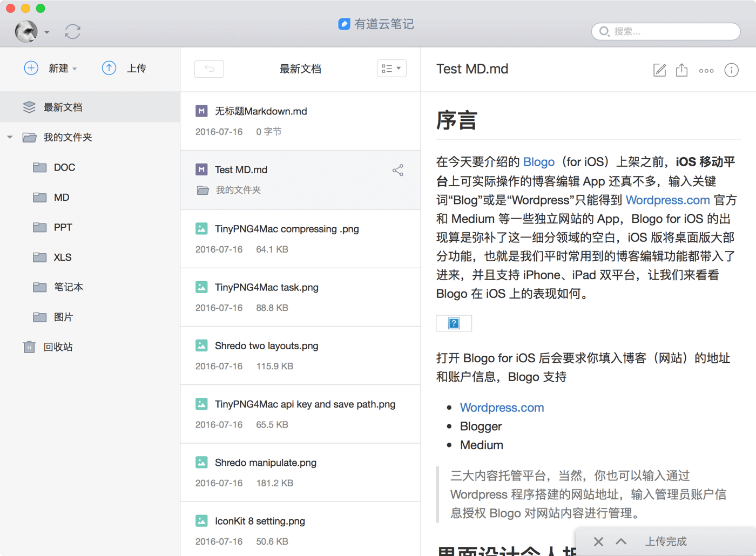Click the back arrow button in document list

click(209, 69)
